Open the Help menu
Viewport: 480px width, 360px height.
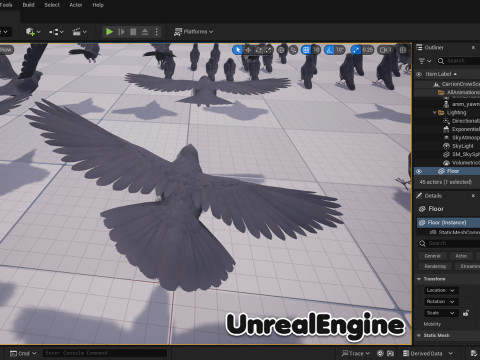[98, 5]
